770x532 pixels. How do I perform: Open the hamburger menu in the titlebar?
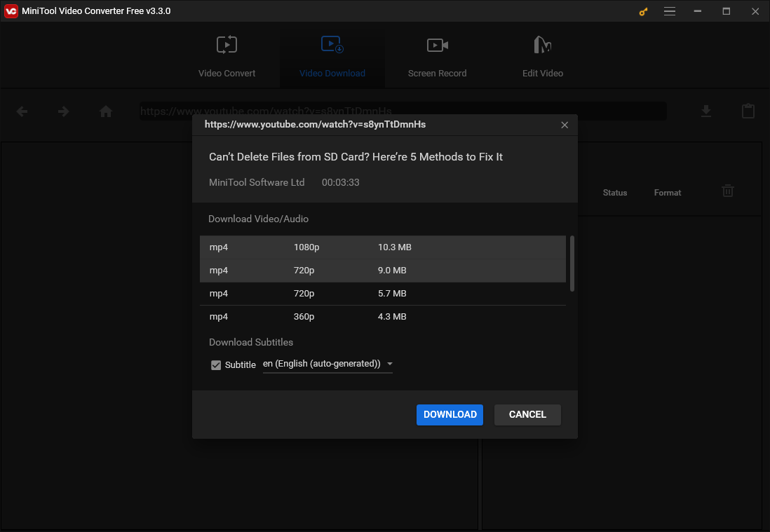pyautogui.click(x=670, y=11)
